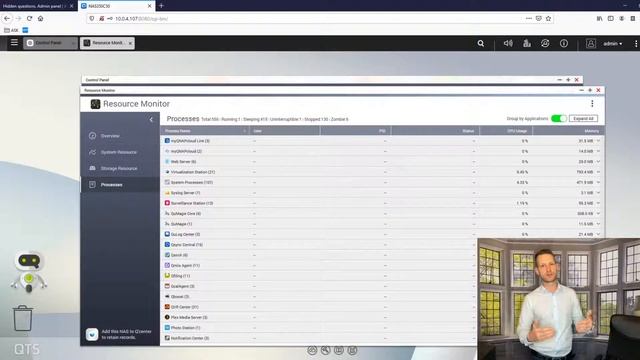The width and height of the screenshot is (640, 360).
Task: Sort by Process Name column header
Action: coord(205,131)
